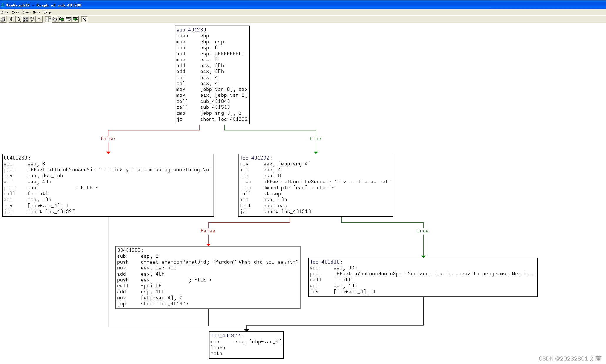Viewport: 606px width, 364px height.
Task: Select the normal view N icon
Action: click(48, 19)
